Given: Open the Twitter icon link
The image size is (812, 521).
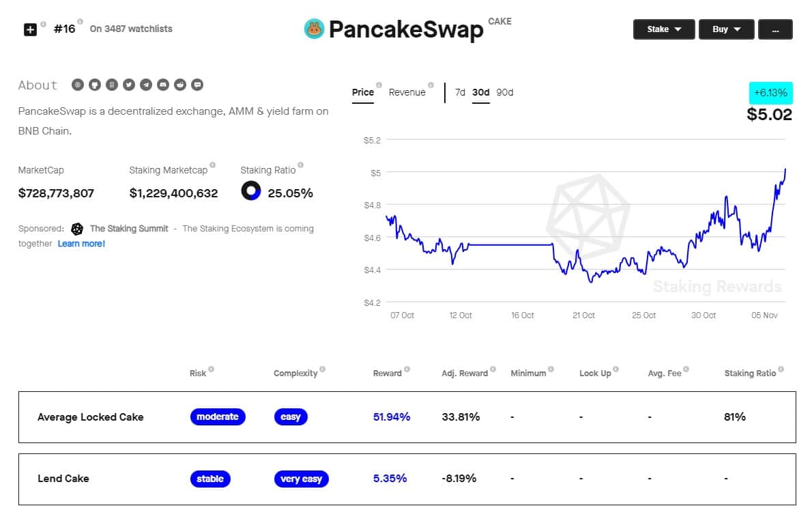Looking at the screenshot, I should [x=129, y=85].
